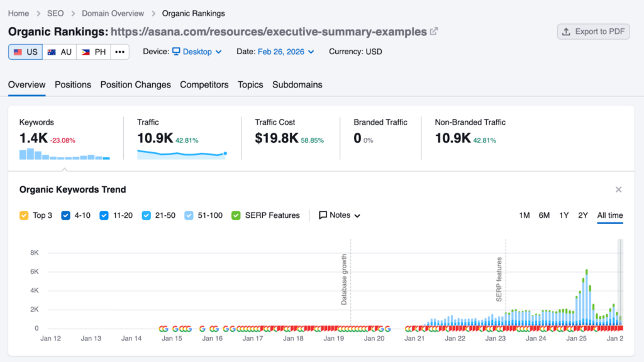Select the 1Y time range
644x362 pixels.
click(x=563, y=215)
